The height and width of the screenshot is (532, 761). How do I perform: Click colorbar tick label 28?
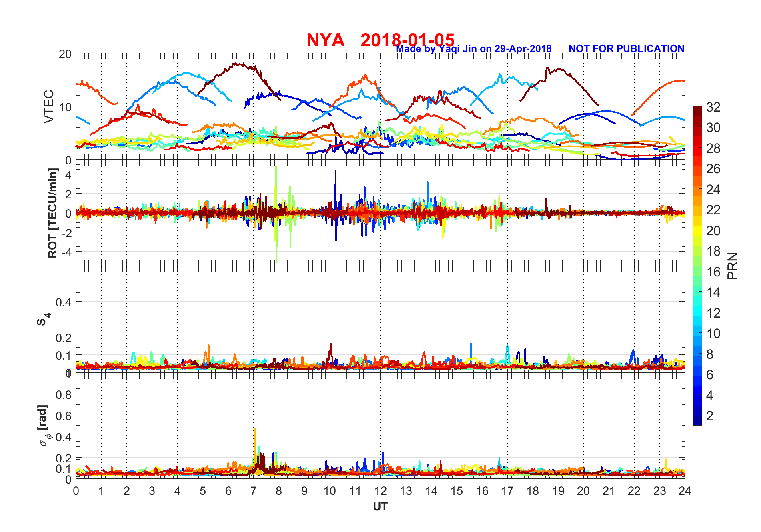713,148
